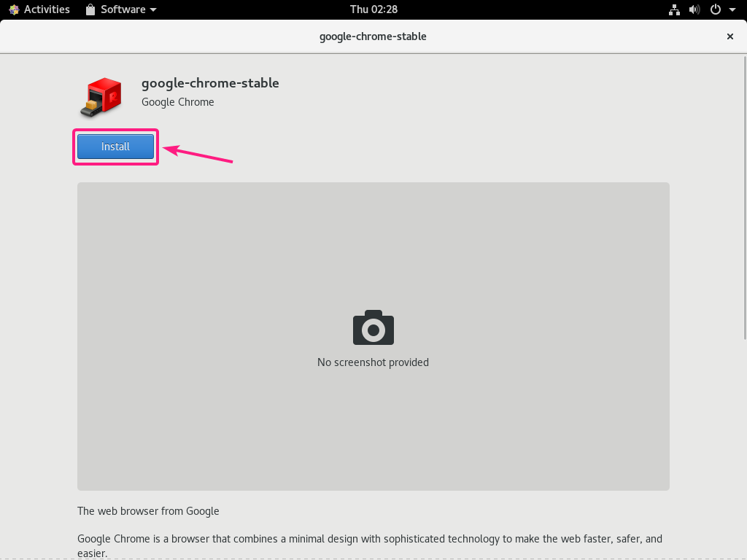Click the camera placeholder icon

click(373, 327)
